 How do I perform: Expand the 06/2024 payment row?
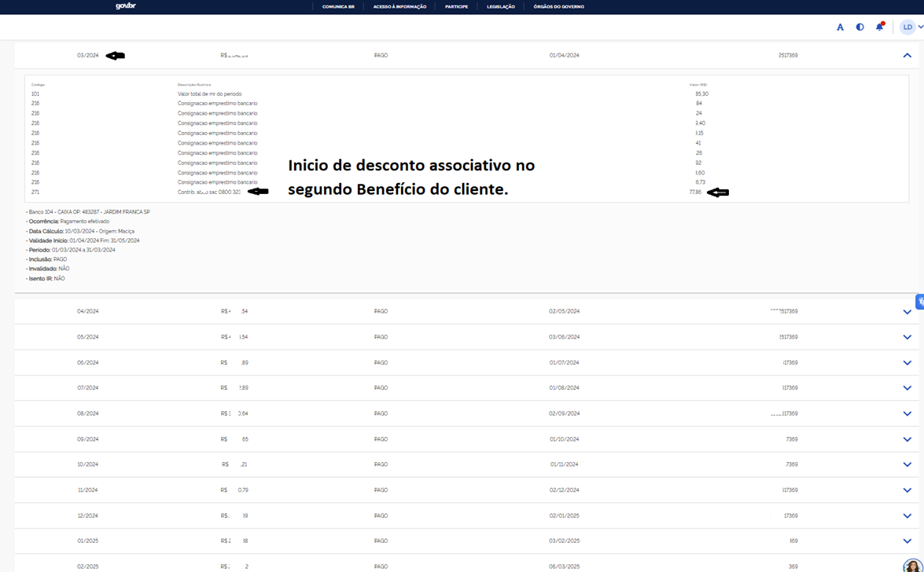tap(907, 363)
